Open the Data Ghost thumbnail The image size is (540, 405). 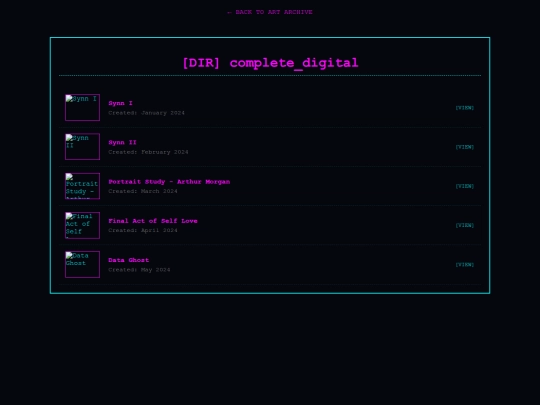83,264
